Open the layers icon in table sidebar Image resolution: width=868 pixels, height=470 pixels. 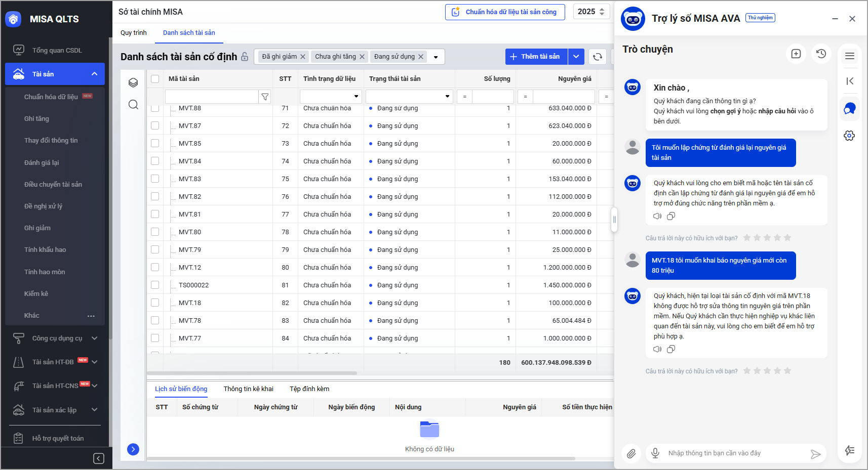133,82
